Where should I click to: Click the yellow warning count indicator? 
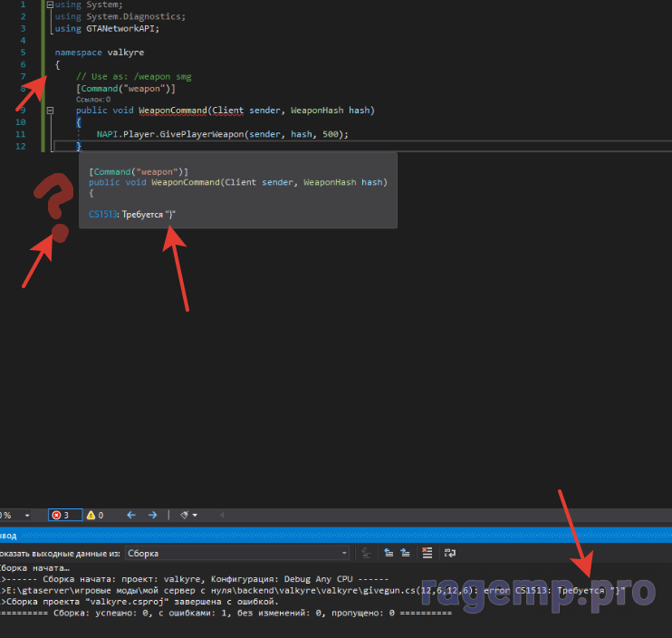click(x=95, y=515)
